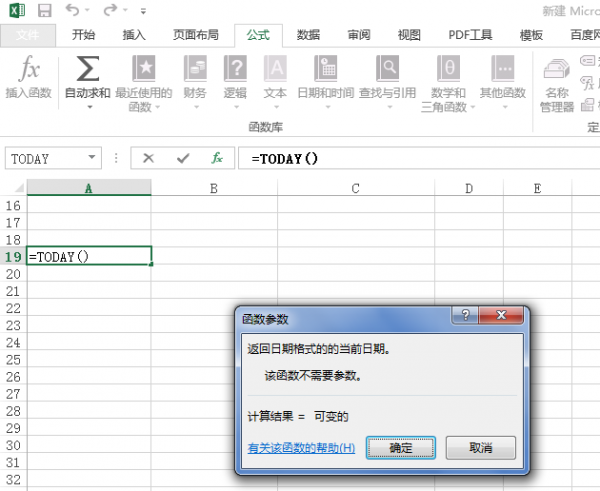The height and width of the screenshot is (491, 600).
Task: Switch to the Insert (插入) tab
Action: pyautogui.click(x=134, y=35)
